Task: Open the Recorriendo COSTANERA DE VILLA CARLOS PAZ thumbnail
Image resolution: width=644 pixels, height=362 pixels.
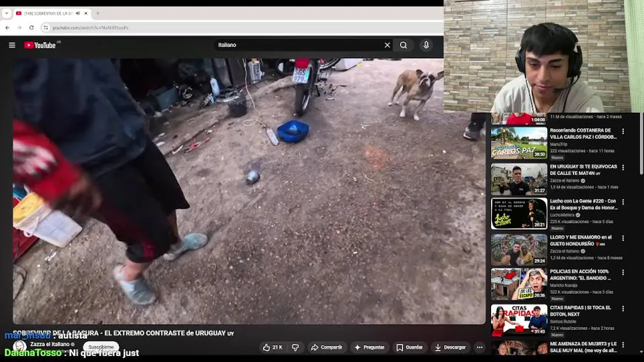Action: coord(519,143)
